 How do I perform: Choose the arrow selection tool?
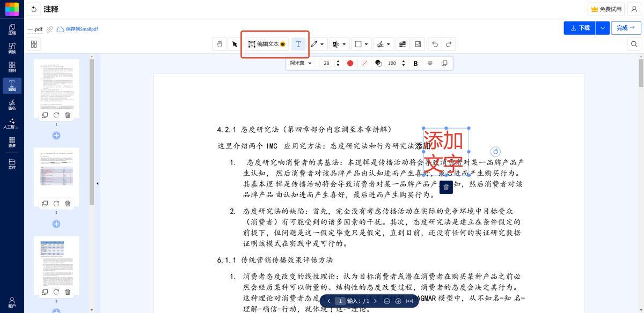pyautogui.click(x=235, y=44)
